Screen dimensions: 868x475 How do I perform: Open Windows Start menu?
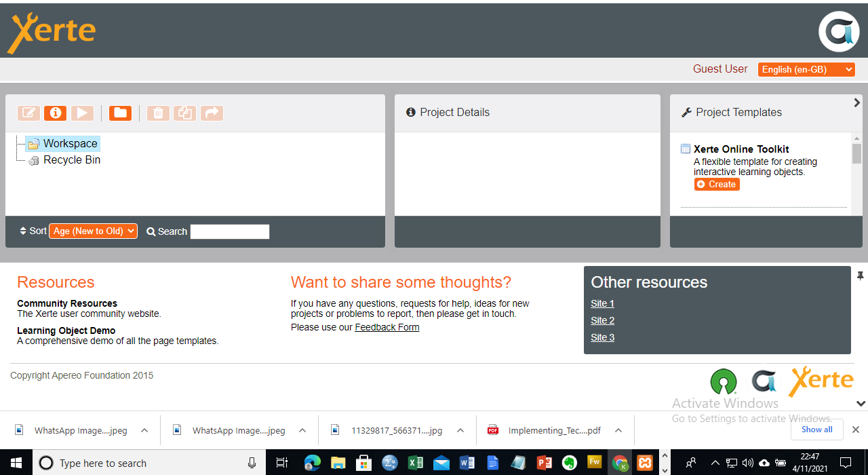pos(16,463)
